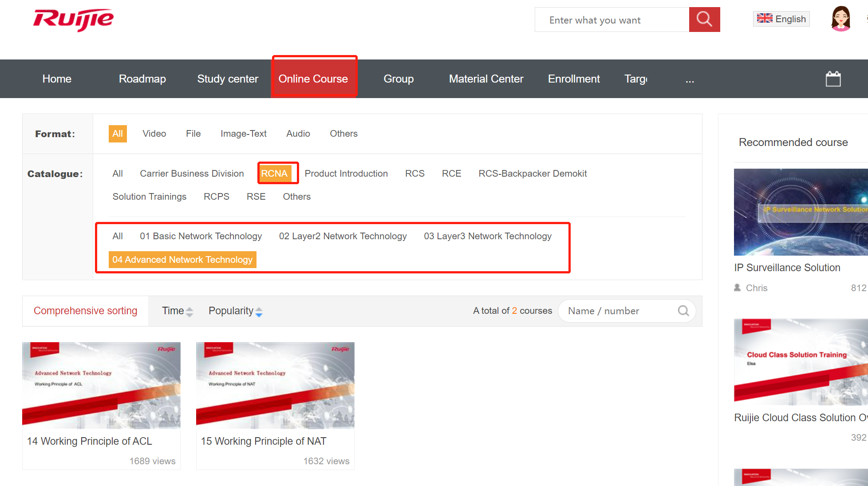Toggle Time sort order arrows

click(x=189, y=312)
